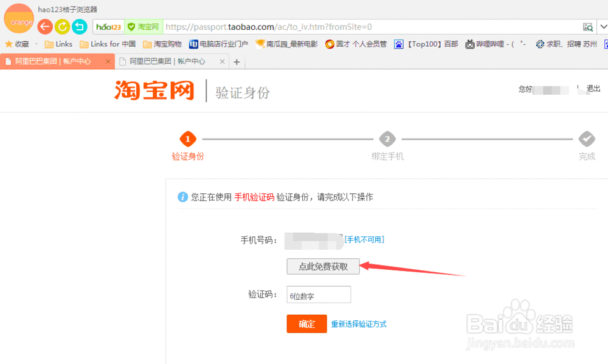608x364 pixels.
Task: Go back with the red arrow button
Action: click(x=45, y=27)
